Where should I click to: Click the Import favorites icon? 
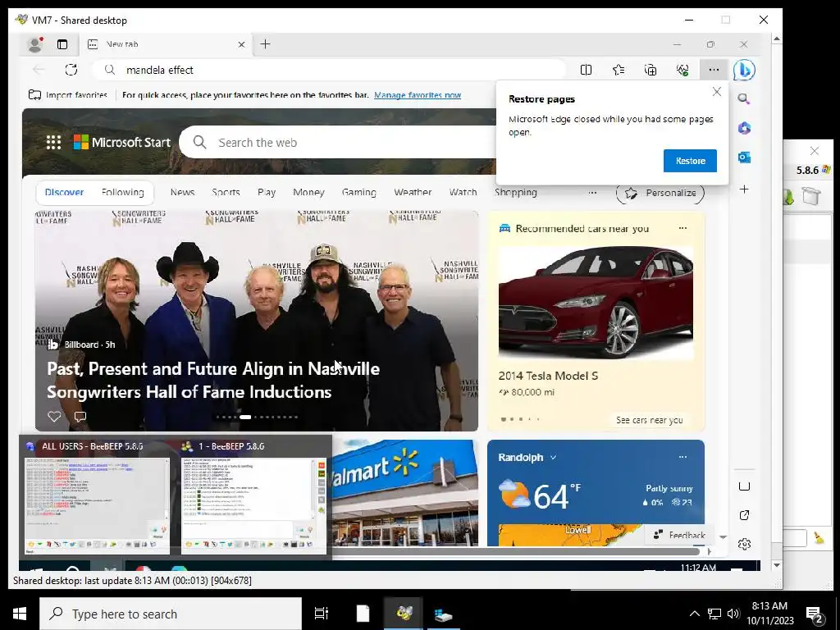coord(34,95)
